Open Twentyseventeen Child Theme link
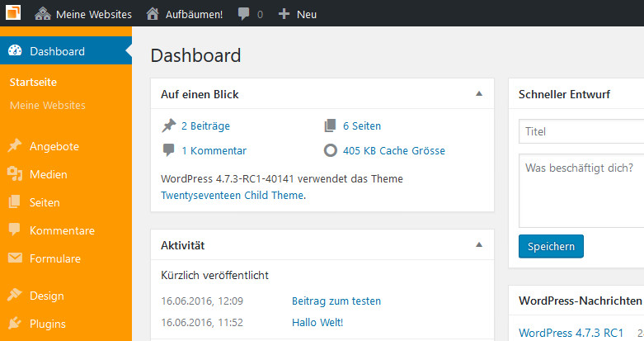The height and width of the screenshot is (341, 644). [232, 195]
